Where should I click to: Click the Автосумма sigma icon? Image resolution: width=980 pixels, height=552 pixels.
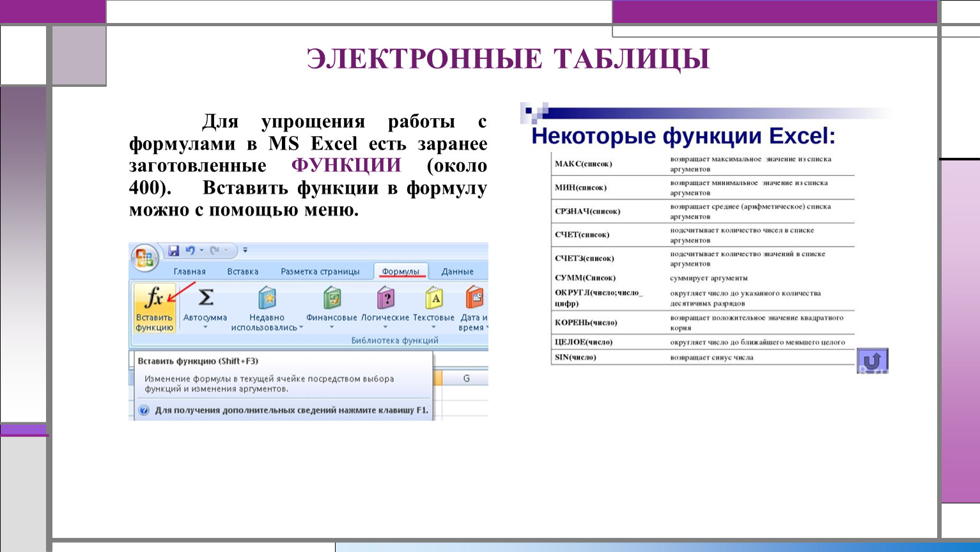(x=205, y=298)
